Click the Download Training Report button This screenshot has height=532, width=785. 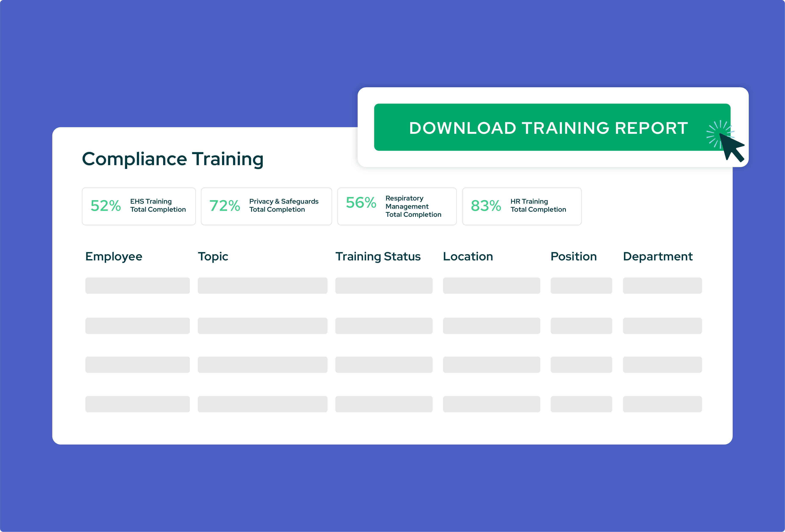pyautogui.click(x=552, y=127)
